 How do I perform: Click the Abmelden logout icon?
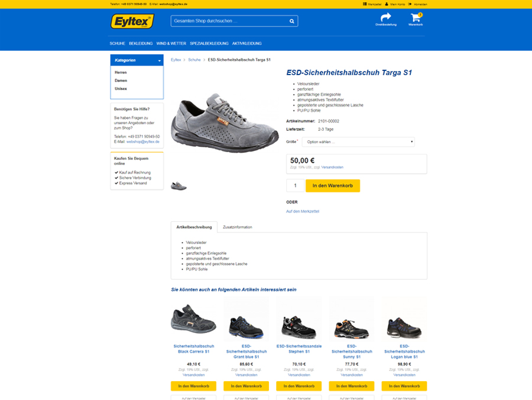410,4
